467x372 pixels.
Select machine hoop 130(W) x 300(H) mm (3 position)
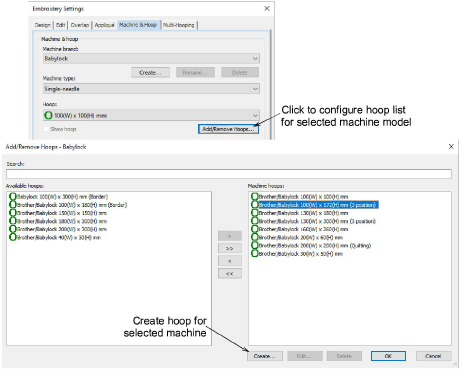tap(317, 221)
